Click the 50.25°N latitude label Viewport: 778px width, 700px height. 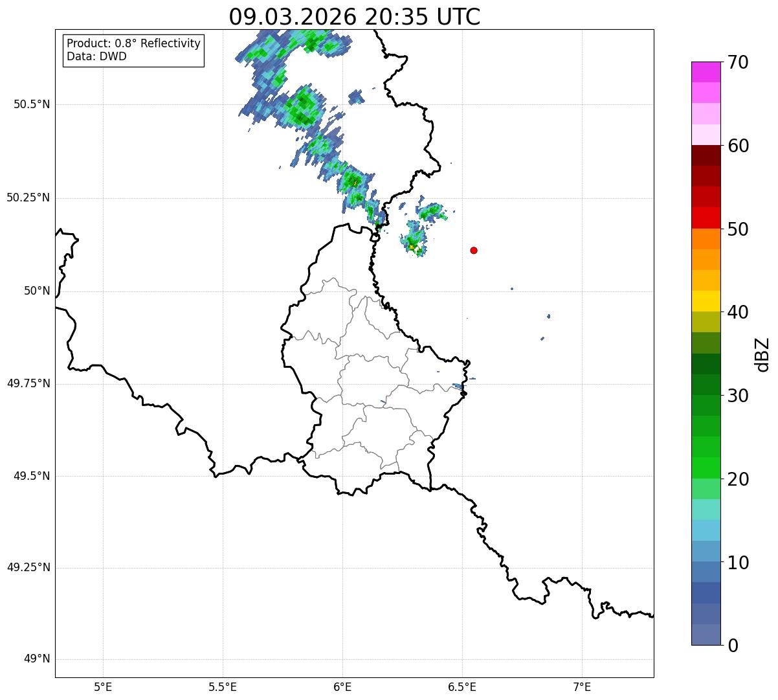(28, 198)
